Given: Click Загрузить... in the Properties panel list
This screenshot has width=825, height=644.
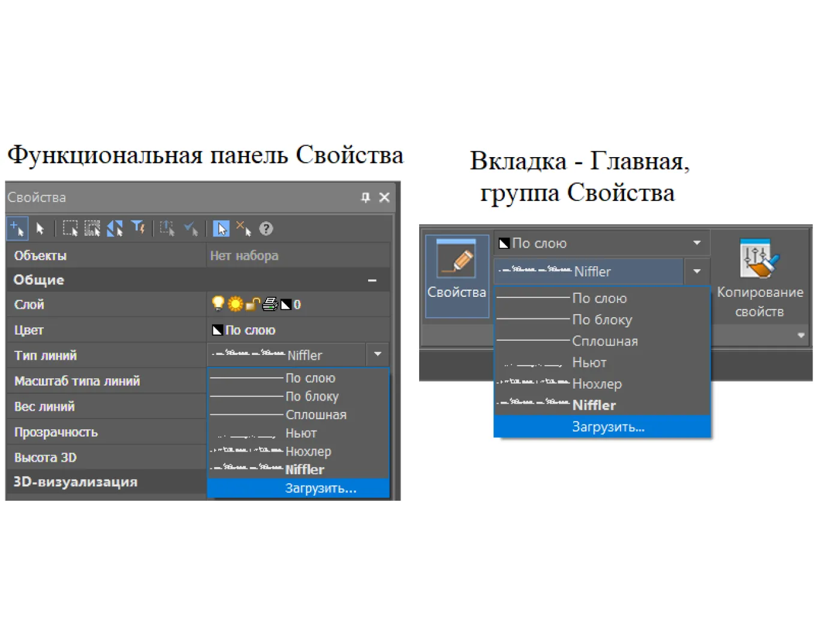Looking at the screenshot, I should (x=299, y=488).
